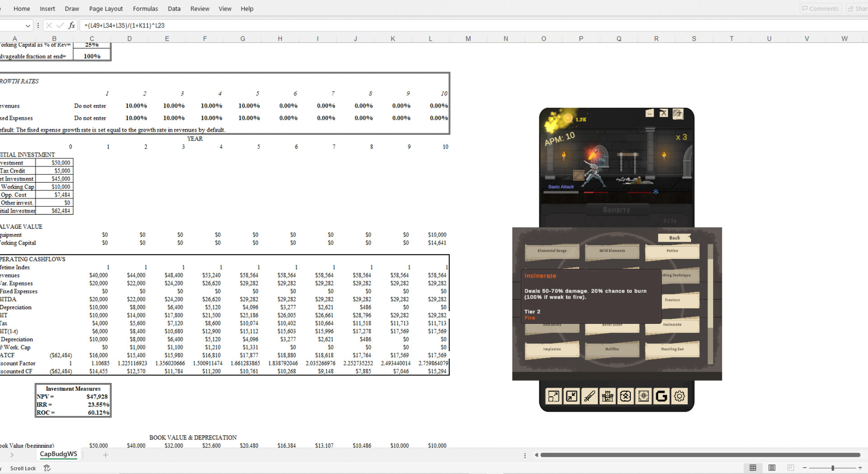Select the CapBudgWS sheet tab
This screenshot has width=868, height=474.
pyautogui.click(x=58, y=454)
